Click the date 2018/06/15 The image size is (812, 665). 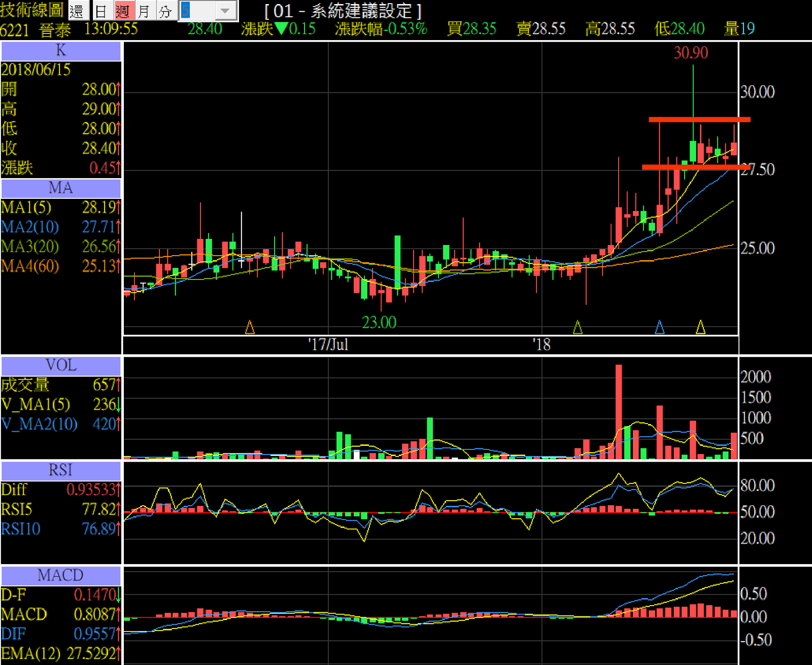tap(36, 70)
